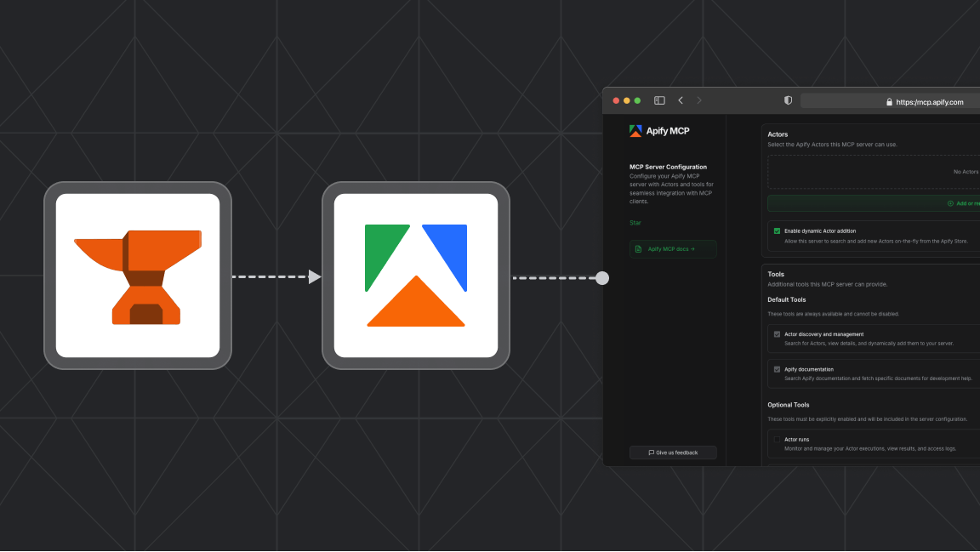Image resolution: width=980 pixels, height=552 pixels.
Task: Select the anvil node on the canvas
Action: point(137,276)
